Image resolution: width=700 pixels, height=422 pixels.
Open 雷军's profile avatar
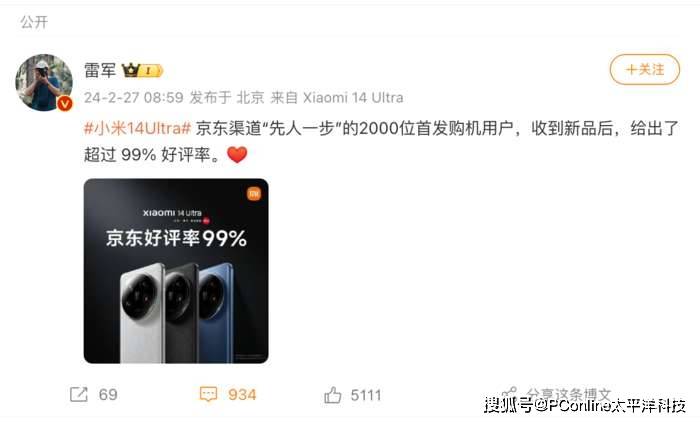click(x=44, y=82)
